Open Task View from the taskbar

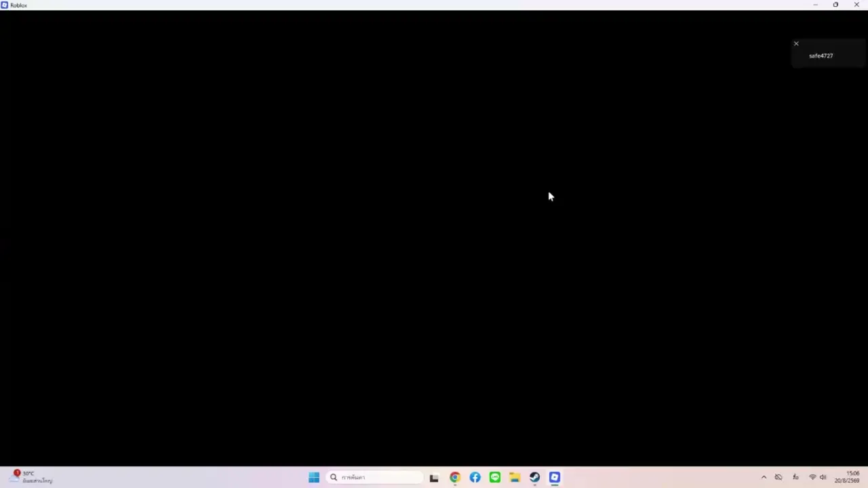(434, 477)
